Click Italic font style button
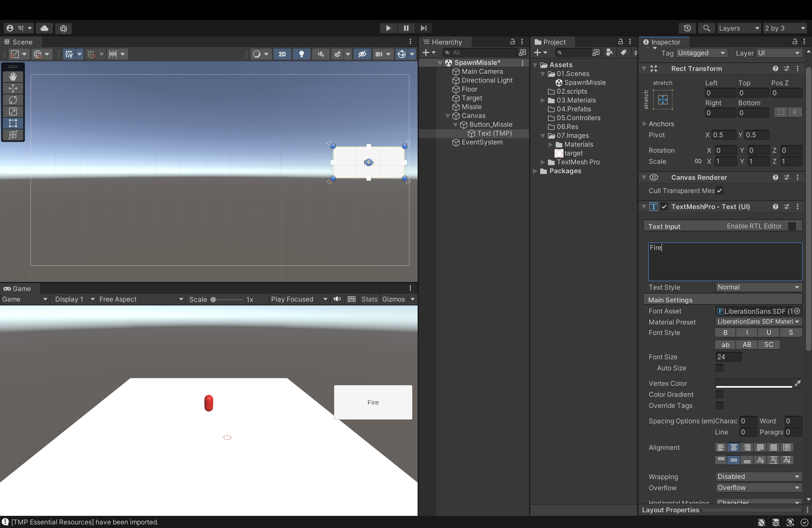The height and width of the screenshot is (528, 812). 747,332
